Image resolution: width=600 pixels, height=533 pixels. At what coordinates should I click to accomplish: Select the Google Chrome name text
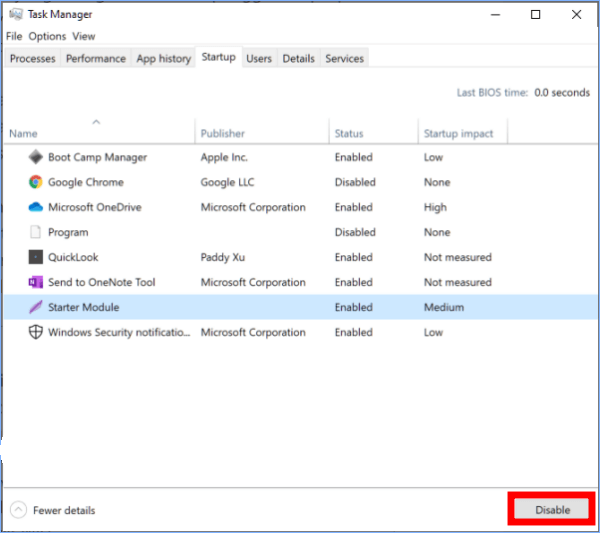tap(86, 182)
